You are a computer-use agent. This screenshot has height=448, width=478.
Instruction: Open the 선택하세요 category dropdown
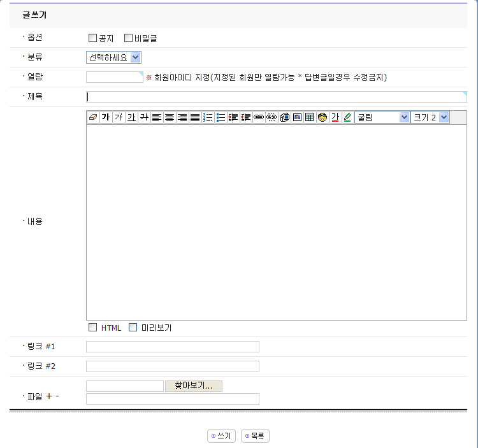click(x=113, y=57)
